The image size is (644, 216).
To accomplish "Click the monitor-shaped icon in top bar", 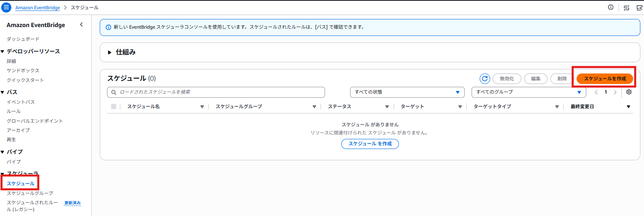I will coord(639,8).
